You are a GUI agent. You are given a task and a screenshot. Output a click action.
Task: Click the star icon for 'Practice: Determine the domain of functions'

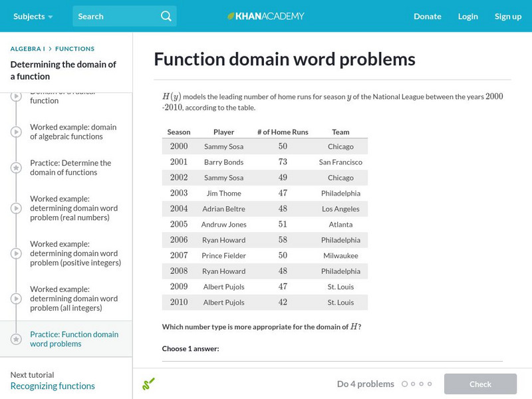pos(15,167)
